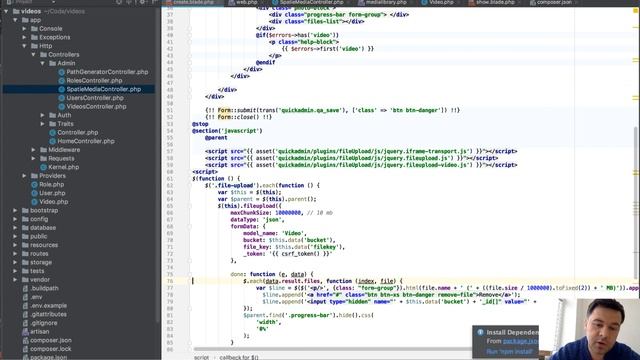Click the editor horizontal scrollbar
This screenshot has width=640, height=360.
(x=333, y=349)
